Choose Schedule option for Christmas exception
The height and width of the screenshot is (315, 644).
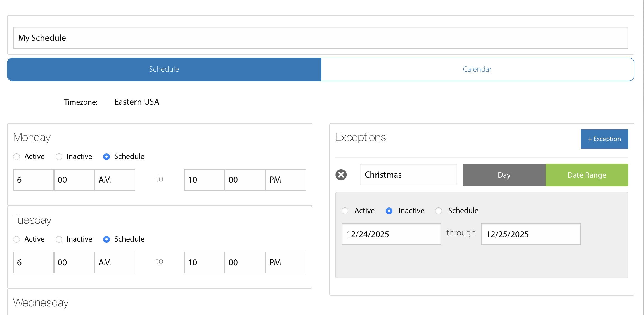[439, 211]
